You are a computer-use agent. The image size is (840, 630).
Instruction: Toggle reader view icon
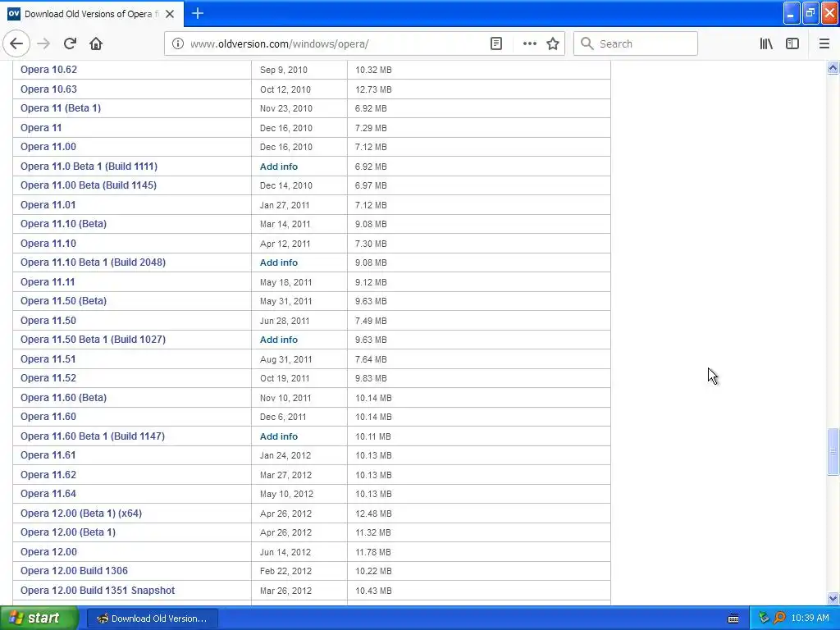pyautogui.click(x=496, y=44)
